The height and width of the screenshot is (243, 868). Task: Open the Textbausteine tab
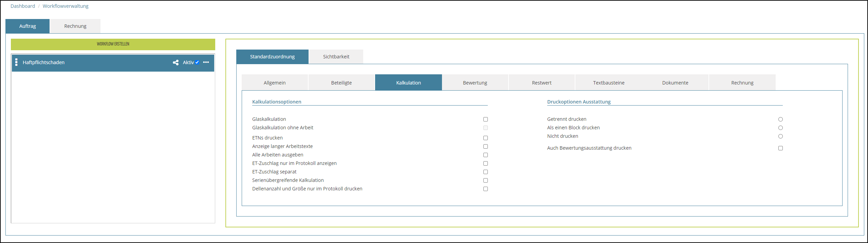609,83
